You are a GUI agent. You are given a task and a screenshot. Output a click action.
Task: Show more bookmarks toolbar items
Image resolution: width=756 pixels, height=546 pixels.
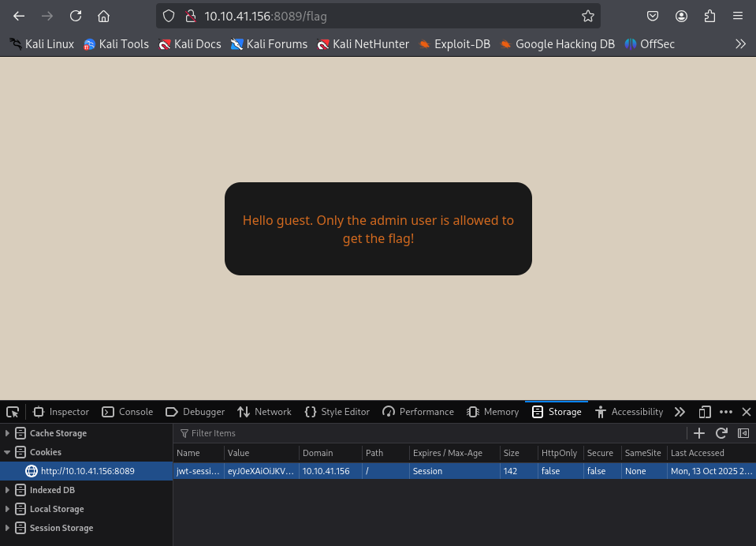[740, 44]
